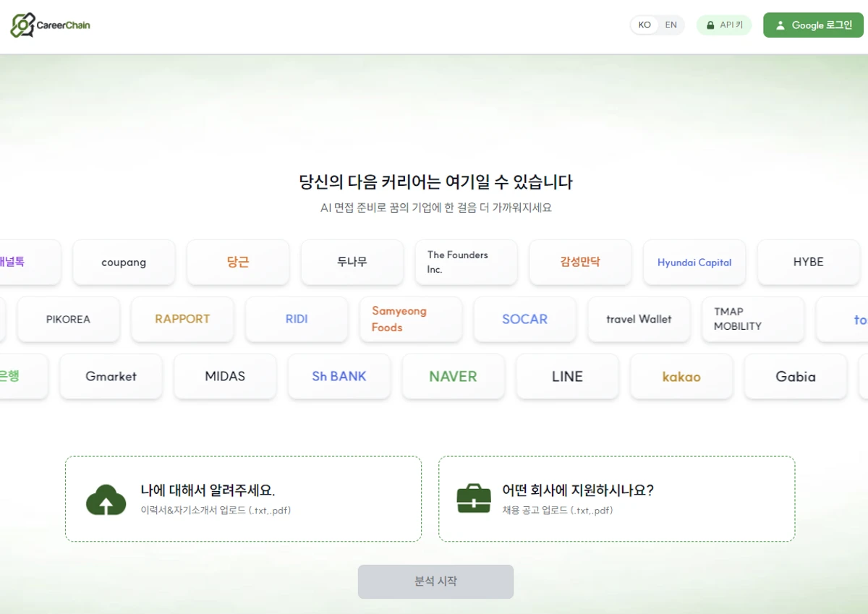This screenshot has height=614, width=868.
Task: Click the CareerChain logo icon
Action: click(22, 25)
